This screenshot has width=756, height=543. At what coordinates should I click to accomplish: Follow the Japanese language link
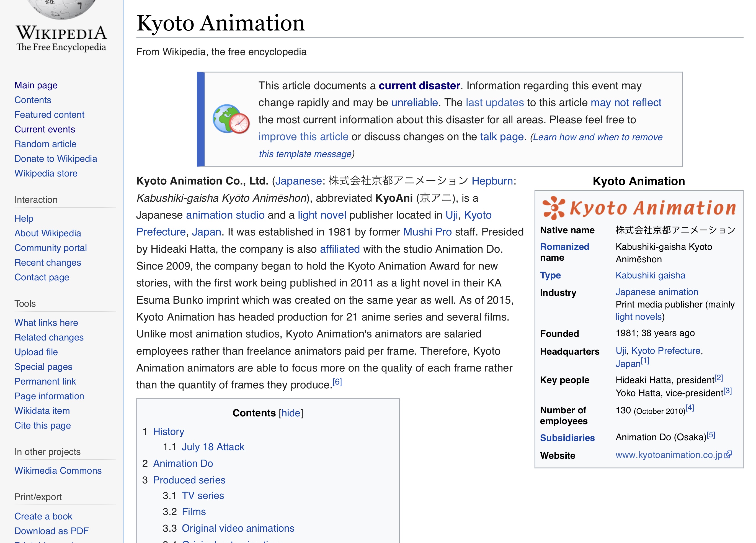click(298, 181)
